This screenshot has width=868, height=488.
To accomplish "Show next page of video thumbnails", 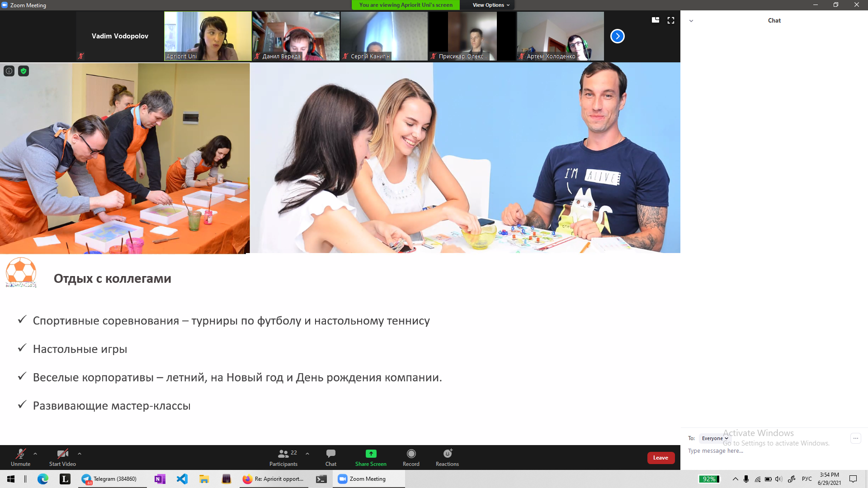I will point(617,36).
